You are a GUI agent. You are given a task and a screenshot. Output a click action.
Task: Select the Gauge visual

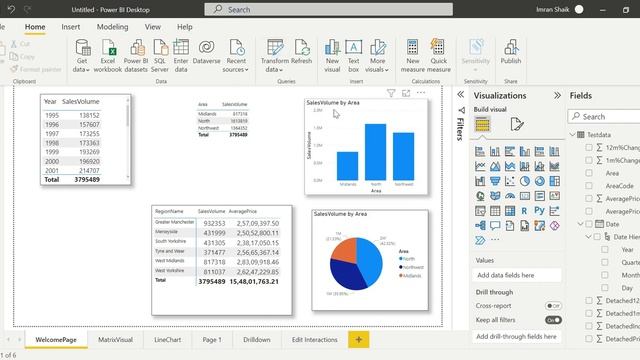coord(510,196)
